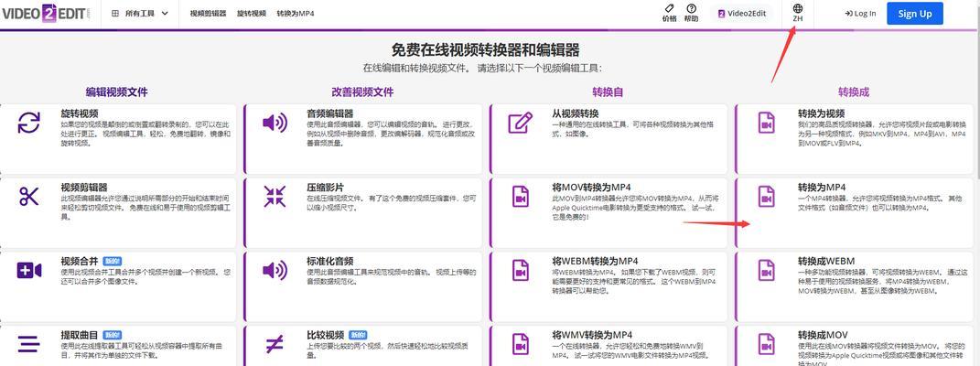Click the 音频编辑器 speaker icon

coord(275,123)
